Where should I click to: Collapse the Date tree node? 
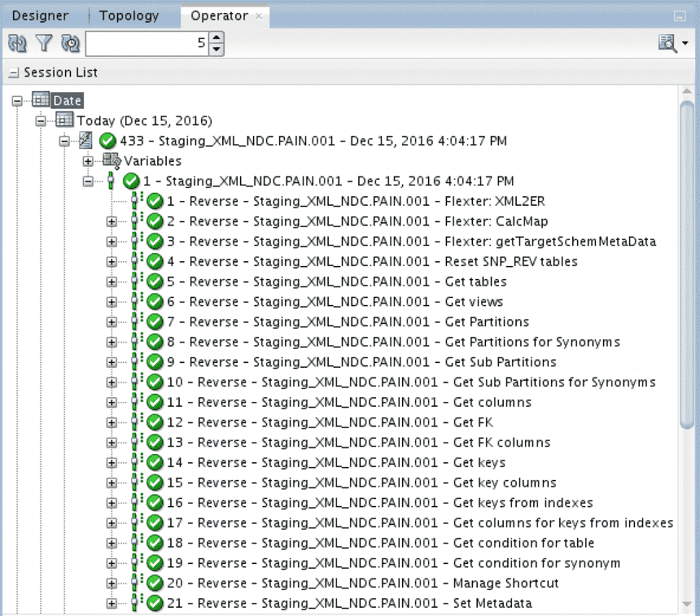[x=17, y=101]
